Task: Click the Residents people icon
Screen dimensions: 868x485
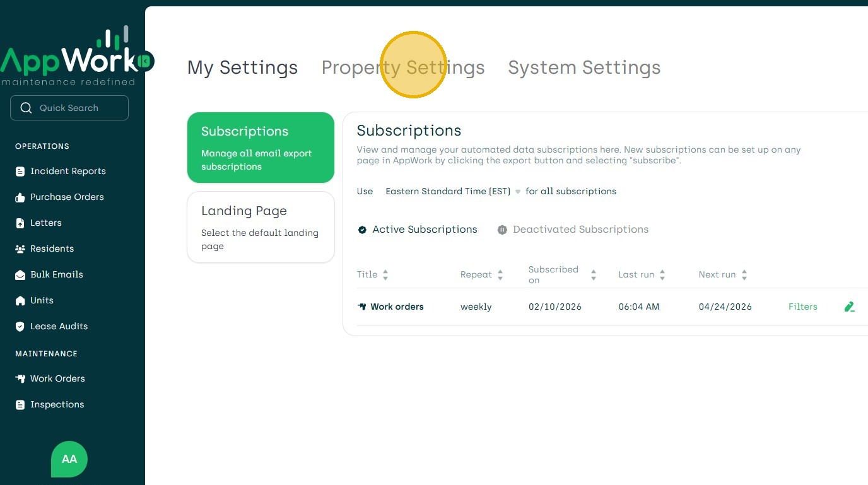Action: tap(20, 249)
